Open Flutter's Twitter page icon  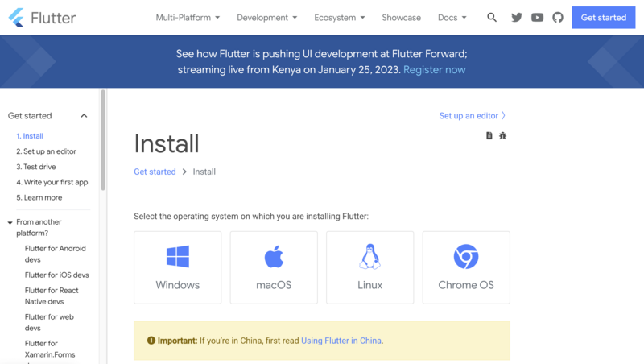(x=517, y=17)
